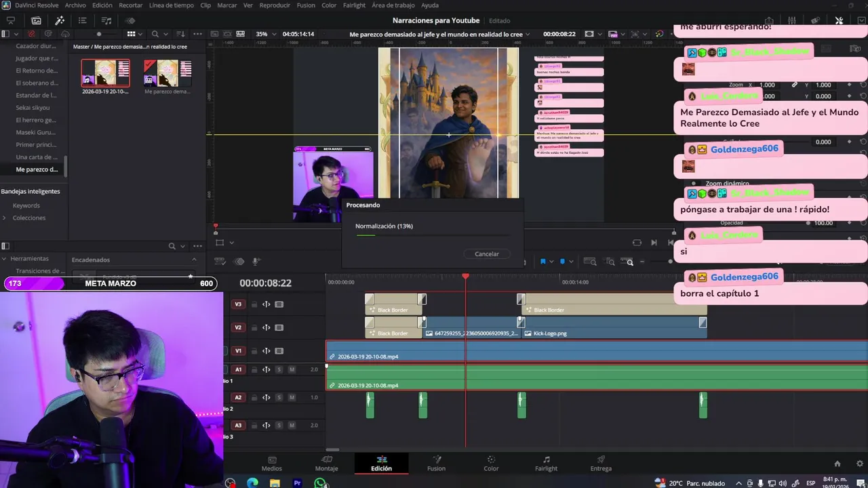Viewport: 868px width, 488px height.
Task: Click the red chain link icon in media pool toolbar
Action: pos(31,34)
